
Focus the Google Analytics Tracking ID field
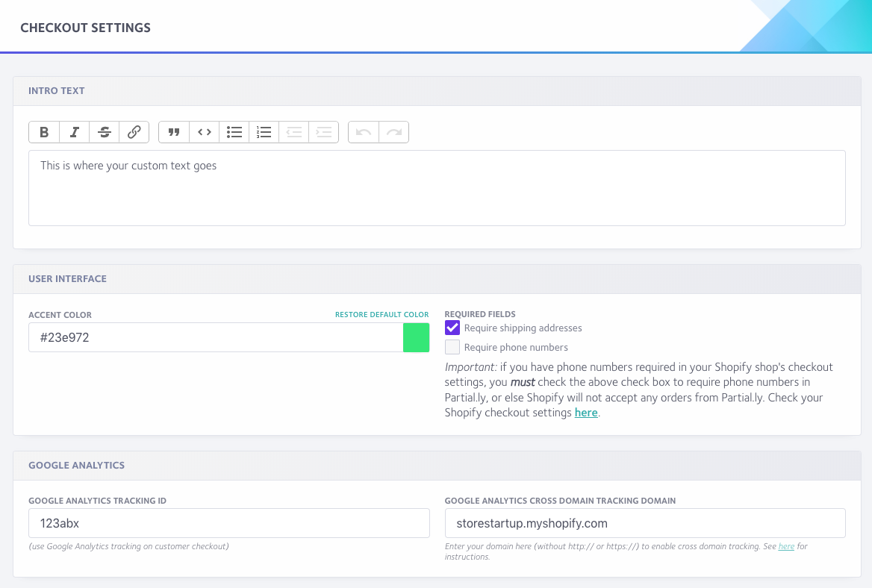[229, 523]
